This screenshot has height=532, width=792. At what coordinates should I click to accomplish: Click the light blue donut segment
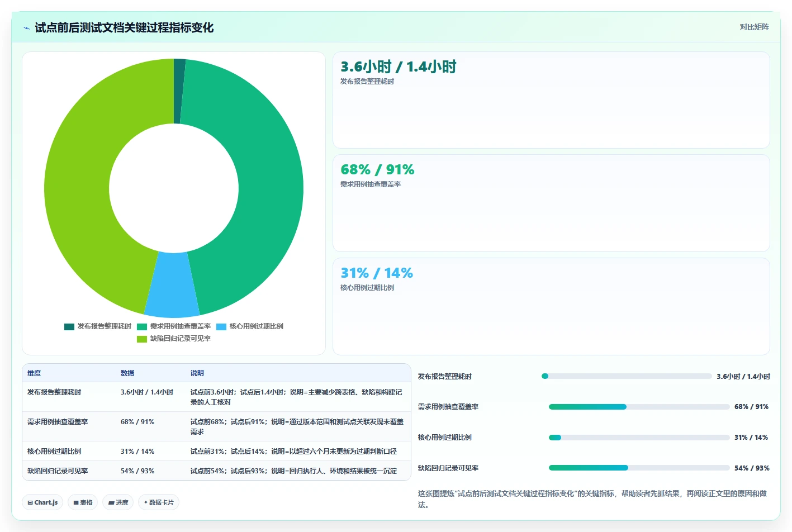172,285
